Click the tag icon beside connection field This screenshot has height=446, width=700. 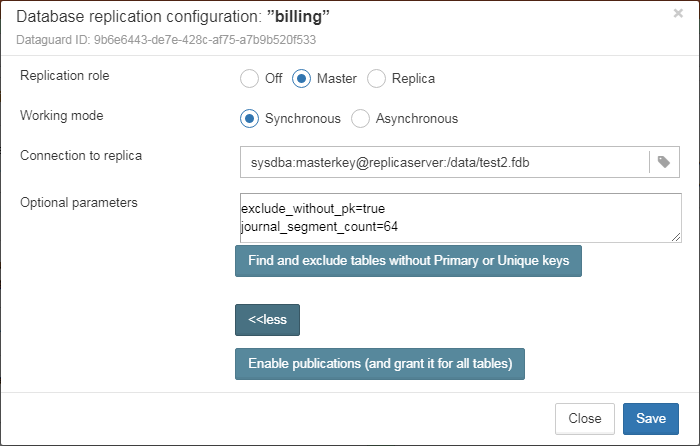[664, 162]
